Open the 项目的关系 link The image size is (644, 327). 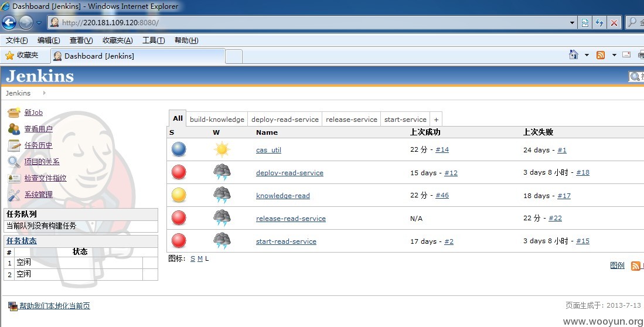click(42, 162)
